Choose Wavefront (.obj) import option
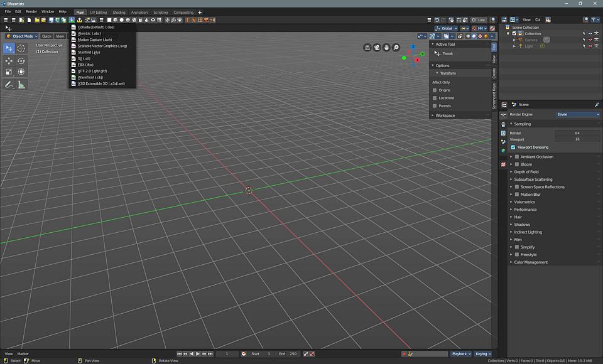Screen dimensions: 603x364 click(x=102, y=77)
